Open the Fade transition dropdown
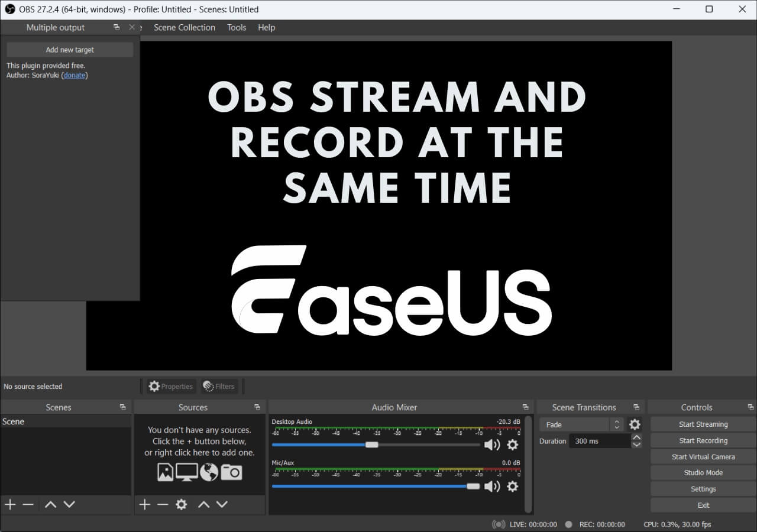 pos(581,424)
